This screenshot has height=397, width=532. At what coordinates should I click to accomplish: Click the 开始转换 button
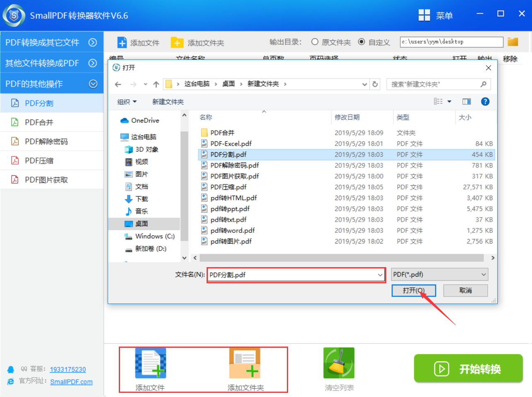coord(468,368)
